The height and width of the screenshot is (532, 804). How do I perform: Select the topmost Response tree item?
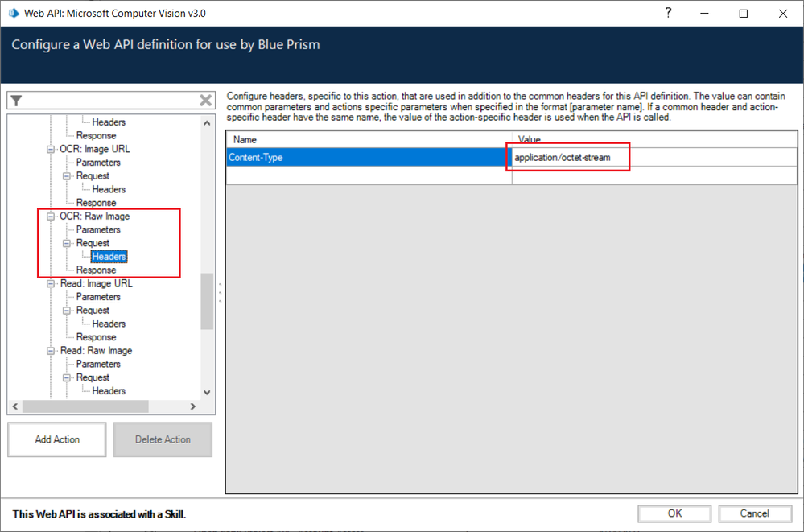click(96, 135)
